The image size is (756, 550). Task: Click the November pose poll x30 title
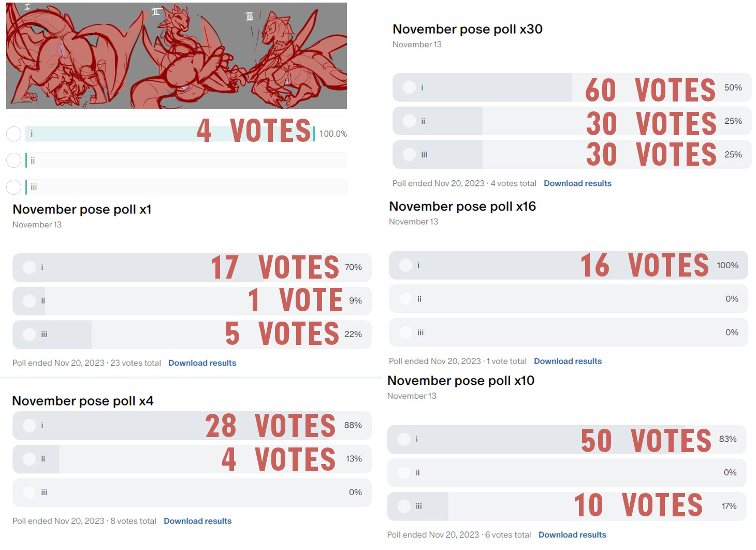pyautogui.click(x=468, y=29)
